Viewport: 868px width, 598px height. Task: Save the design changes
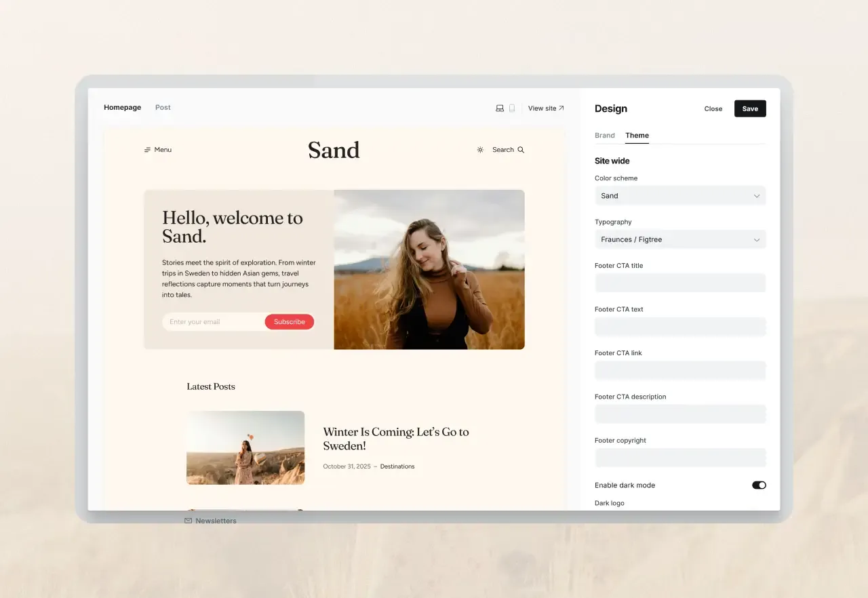click(x=749, y=108)
